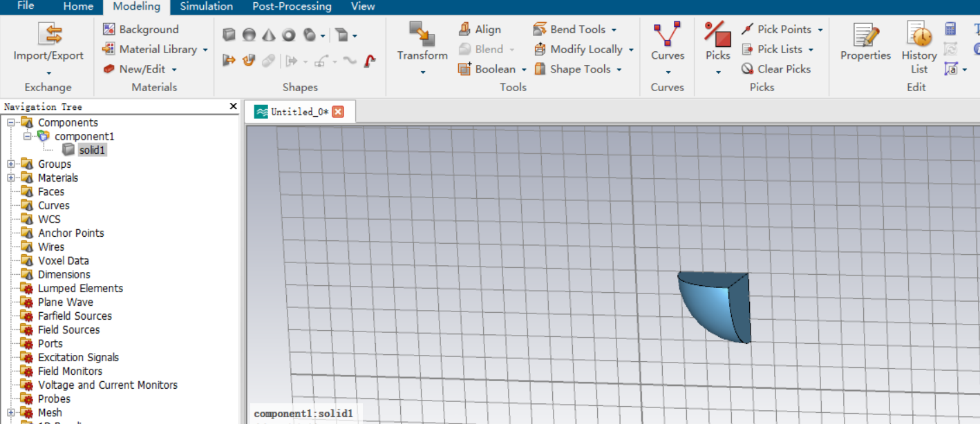Select the Align tool
This screenshot has width=980, height=424.
pyautogui.click(x=480, y=29)
